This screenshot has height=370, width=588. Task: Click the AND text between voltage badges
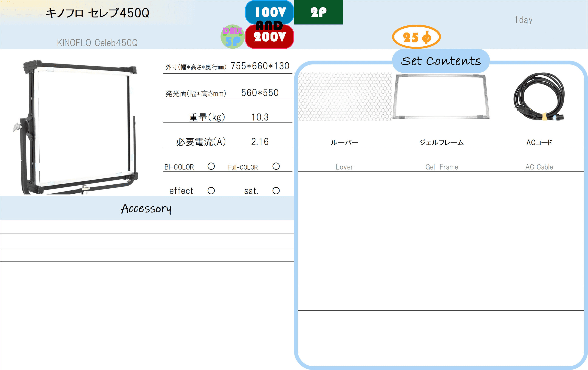pos(269,26)
